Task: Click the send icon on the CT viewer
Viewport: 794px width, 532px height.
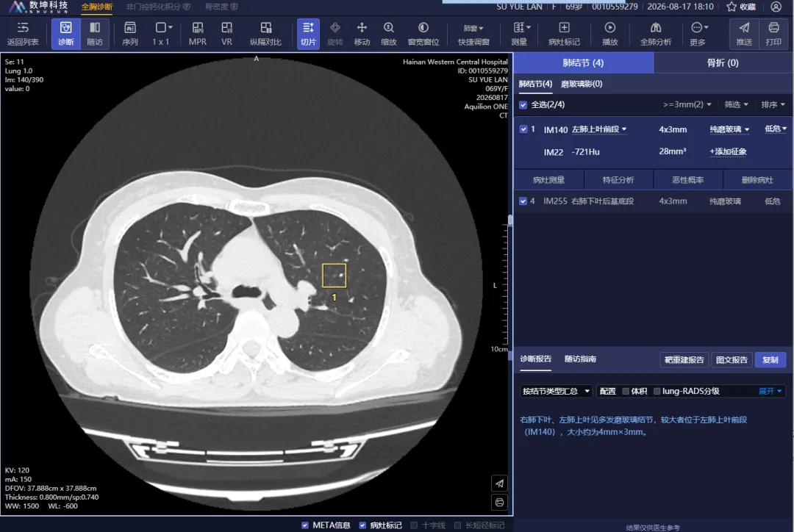Action: pyautogui.click(x=499, y=483)
